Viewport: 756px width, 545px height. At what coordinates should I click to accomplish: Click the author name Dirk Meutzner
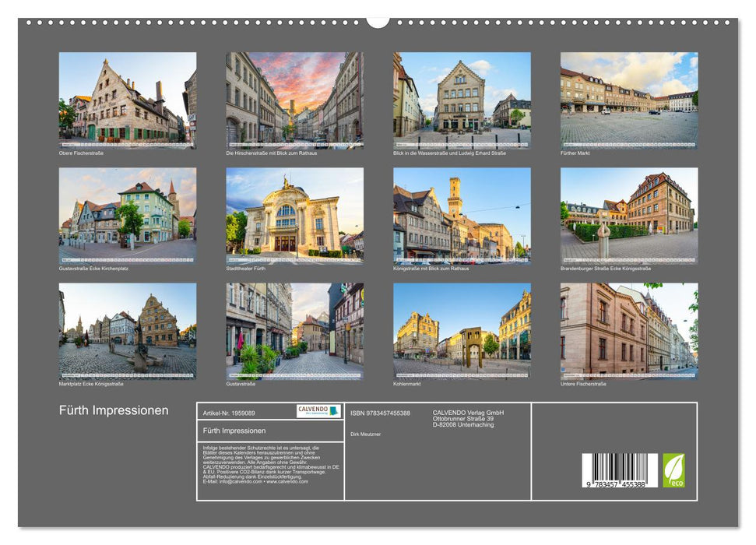coord(366,434)
